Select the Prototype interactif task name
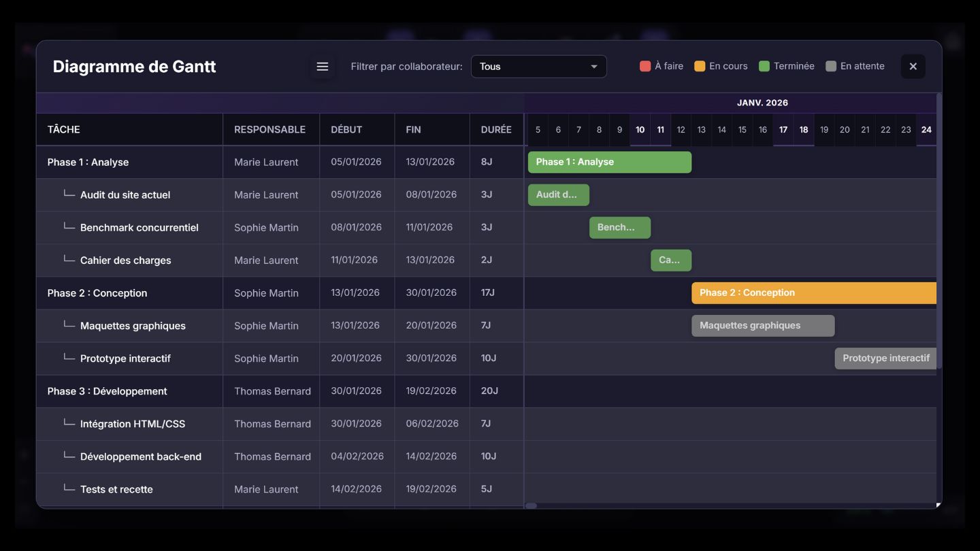Viewport: 980px width, 551px height. click(x=125, y=358)
